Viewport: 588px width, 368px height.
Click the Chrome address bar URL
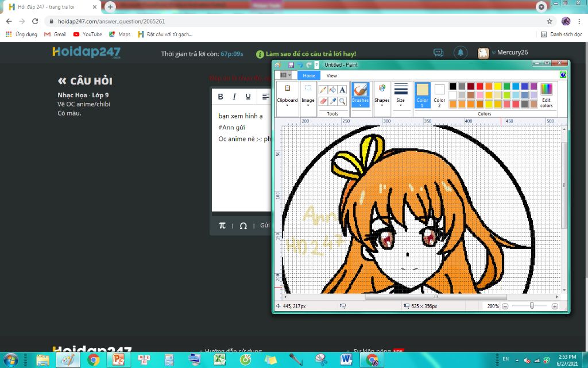click(111, 21)
